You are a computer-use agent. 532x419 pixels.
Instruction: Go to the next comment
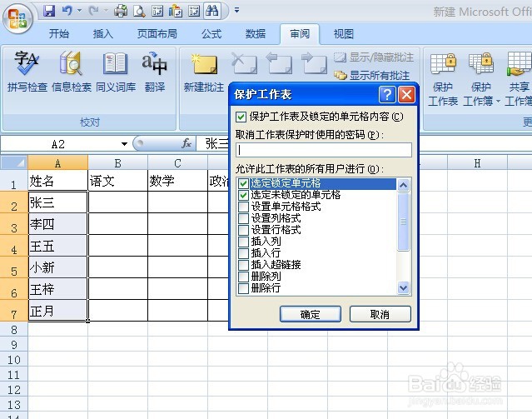[314, 62]
